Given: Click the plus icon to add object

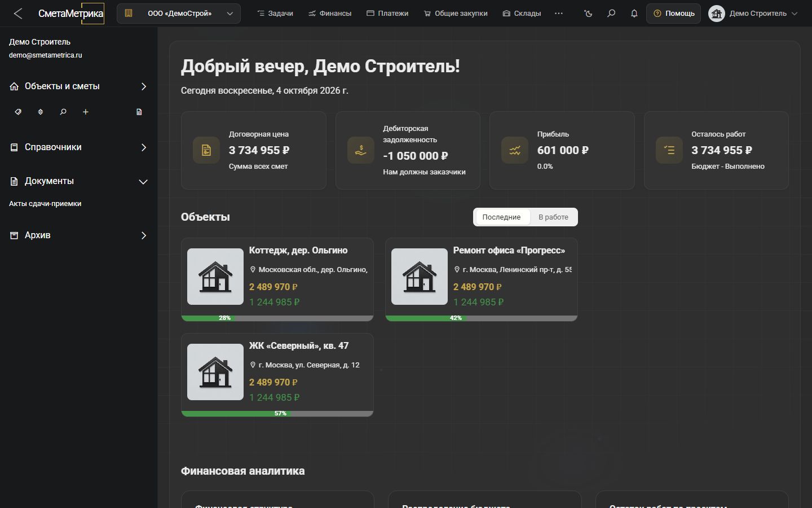Looking at the screenshot, I should click(x=86, y=112).
